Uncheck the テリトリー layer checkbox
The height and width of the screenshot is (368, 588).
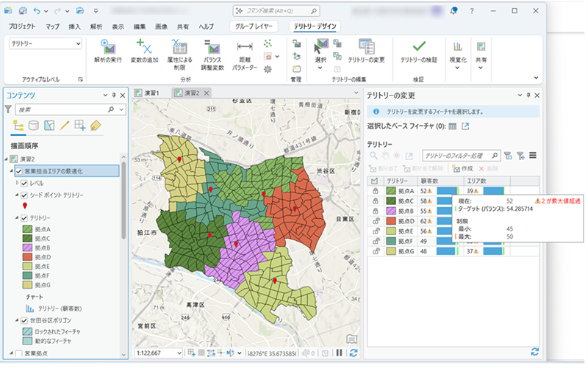tap(25, 218)
